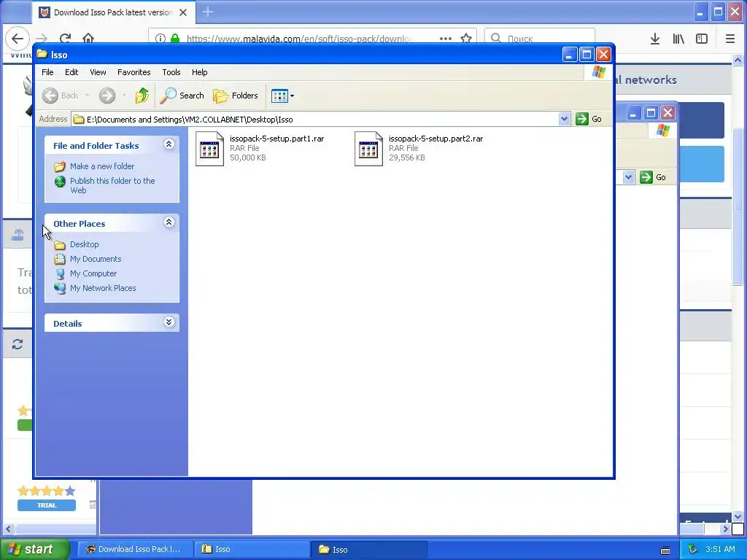Click the My Network Places icon
Image resolution: width=747 pixels, height=560 pixels.
[x=60, y=288]
